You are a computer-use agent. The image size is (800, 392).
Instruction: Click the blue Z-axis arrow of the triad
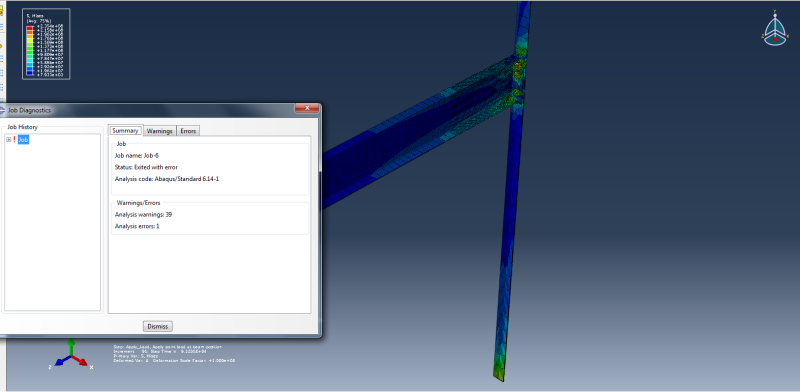62,360
